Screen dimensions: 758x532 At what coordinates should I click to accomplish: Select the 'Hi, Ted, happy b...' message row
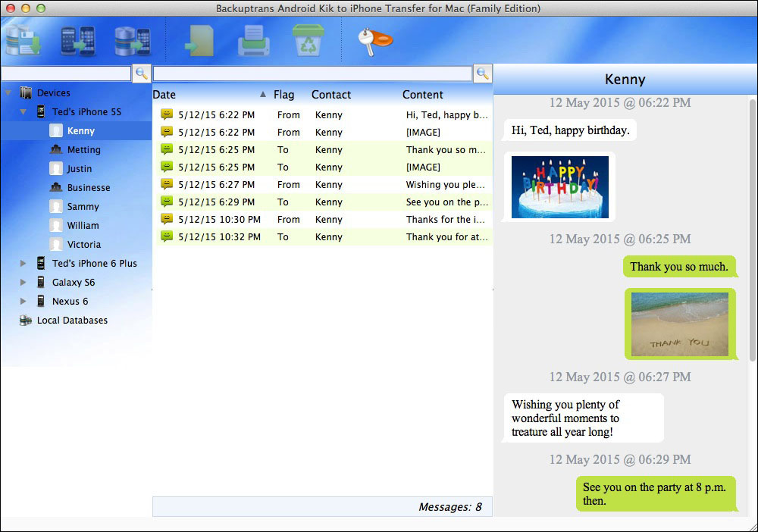coord(322,114)
